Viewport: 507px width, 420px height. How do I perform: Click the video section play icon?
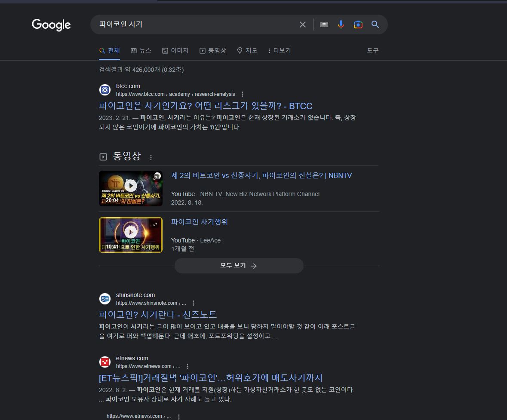(x=103, y=157)
